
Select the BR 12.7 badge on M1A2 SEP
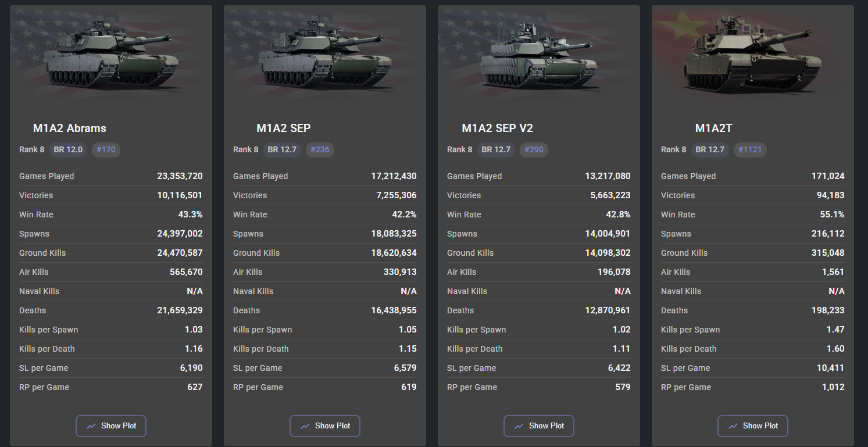pos(282,150)
